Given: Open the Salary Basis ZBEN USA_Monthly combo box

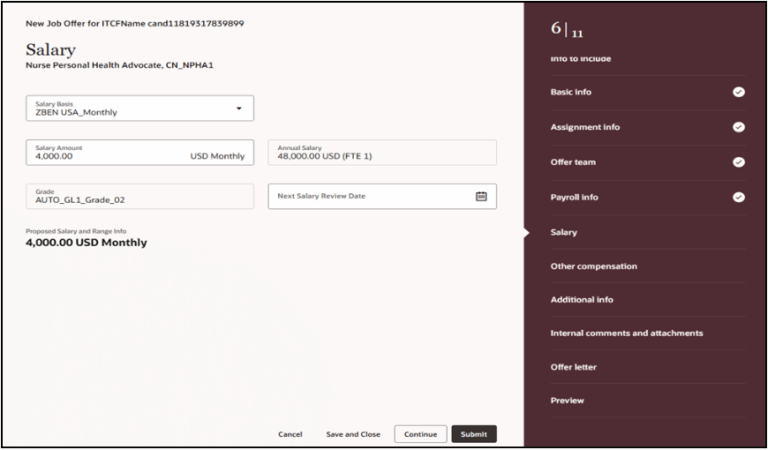Looking at the screenshot, I should click(130, 108).
